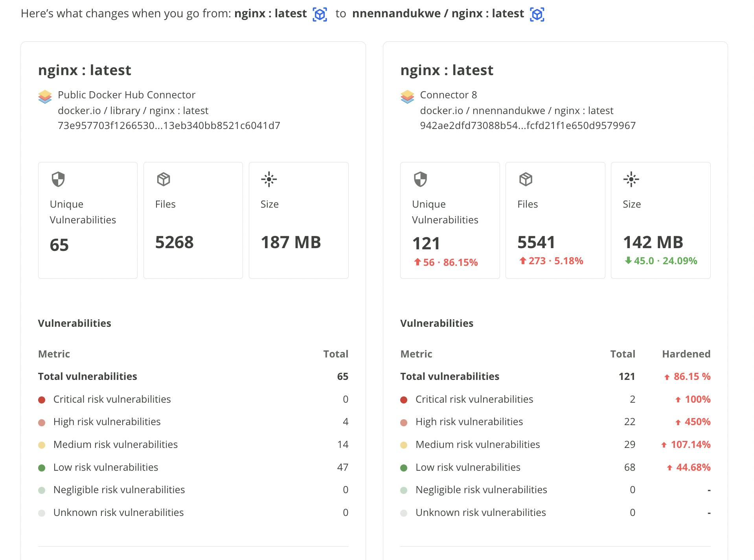Click the red dot for Critical risk in the left panel

tap(42, 400)
